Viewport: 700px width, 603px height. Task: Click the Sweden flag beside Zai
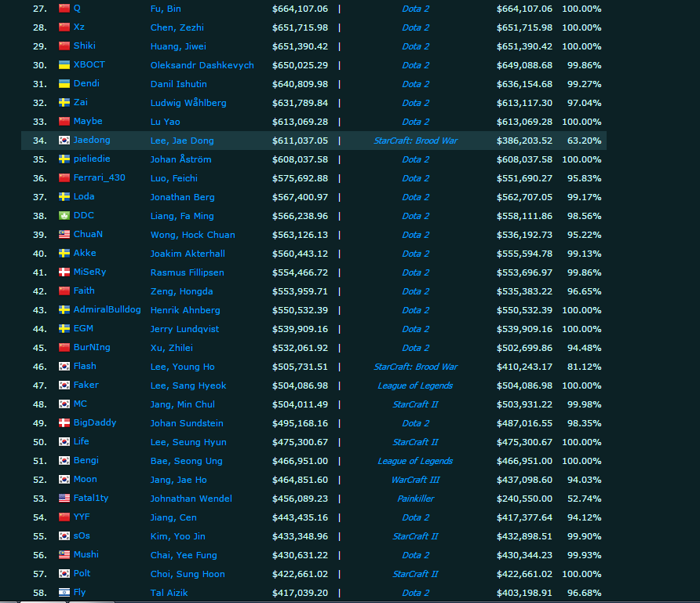(64, 103)
